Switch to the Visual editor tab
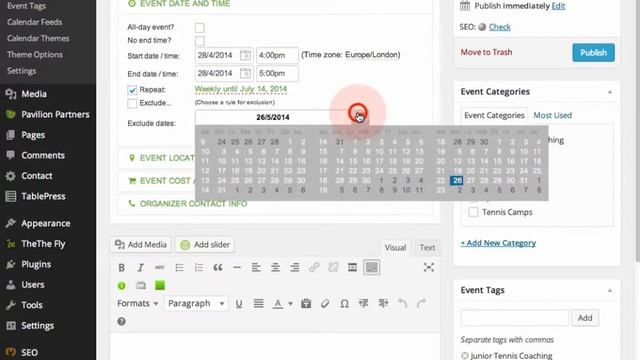The width and height of the screenshot is (640, 360). point(395,247)
